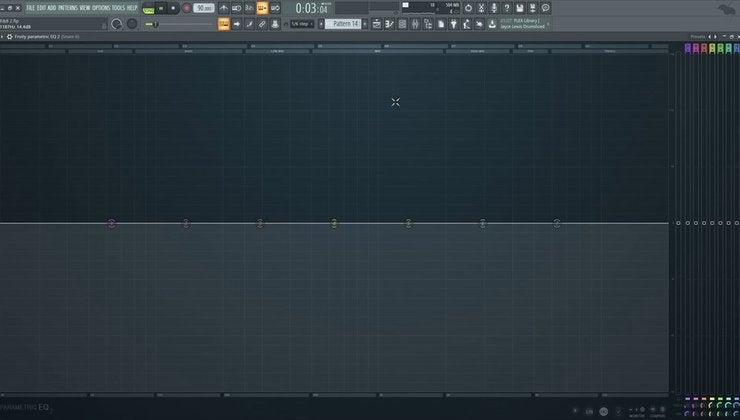Open the piano roll view icon
740x420 pixels.
[389, 24]
